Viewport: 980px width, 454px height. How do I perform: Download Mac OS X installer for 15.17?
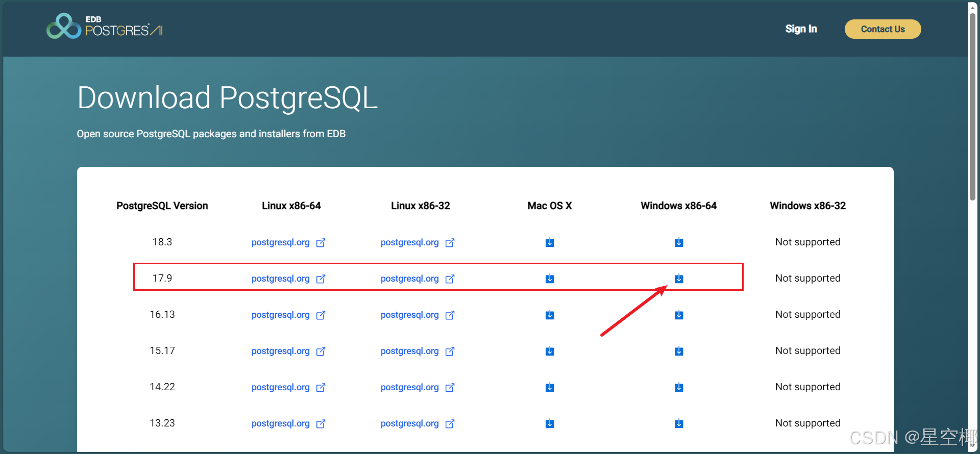pyautogui.click(x=550, y=351)
